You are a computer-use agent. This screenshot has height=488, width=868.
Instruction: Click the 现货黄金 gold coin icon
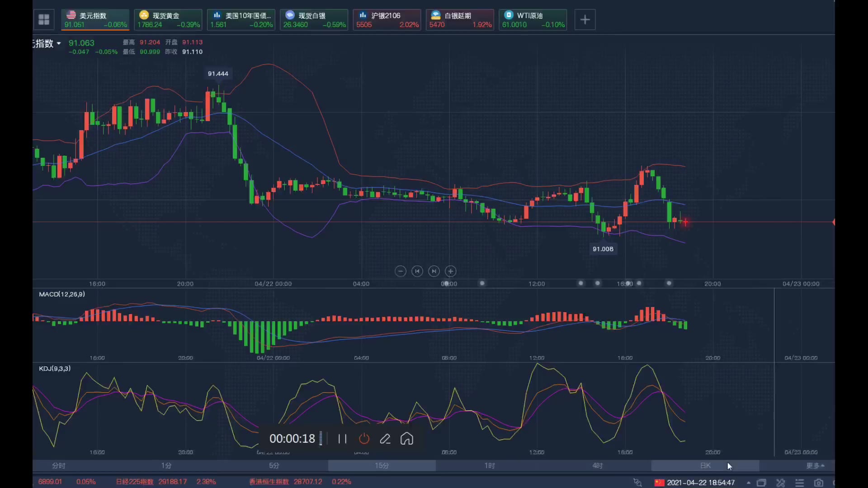point(144,15)
